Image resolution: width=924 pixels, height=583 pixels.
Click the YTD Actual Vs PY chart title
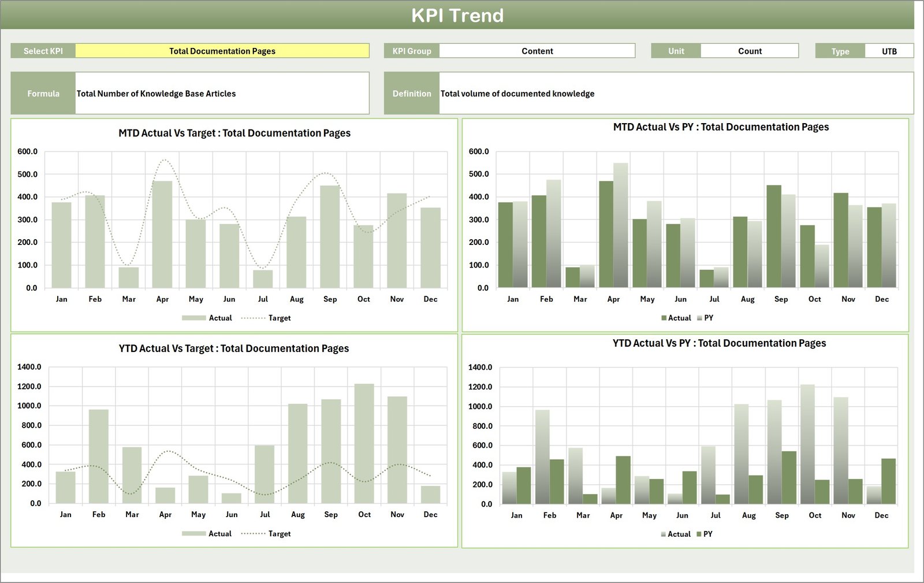(720, 343)
